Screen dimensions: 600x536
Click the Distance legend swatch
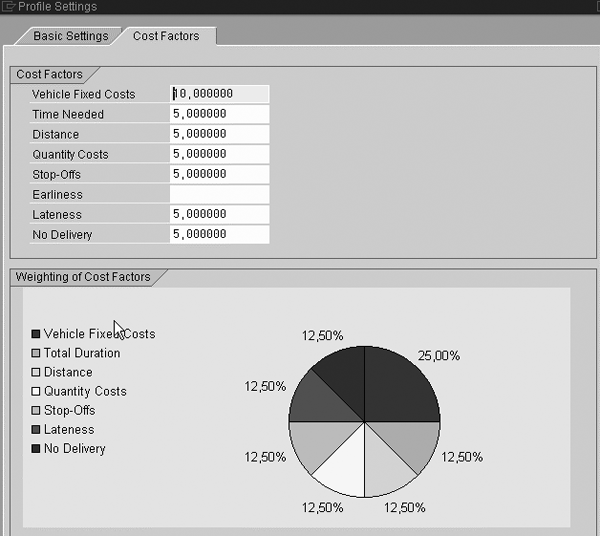tap(36, 372)
